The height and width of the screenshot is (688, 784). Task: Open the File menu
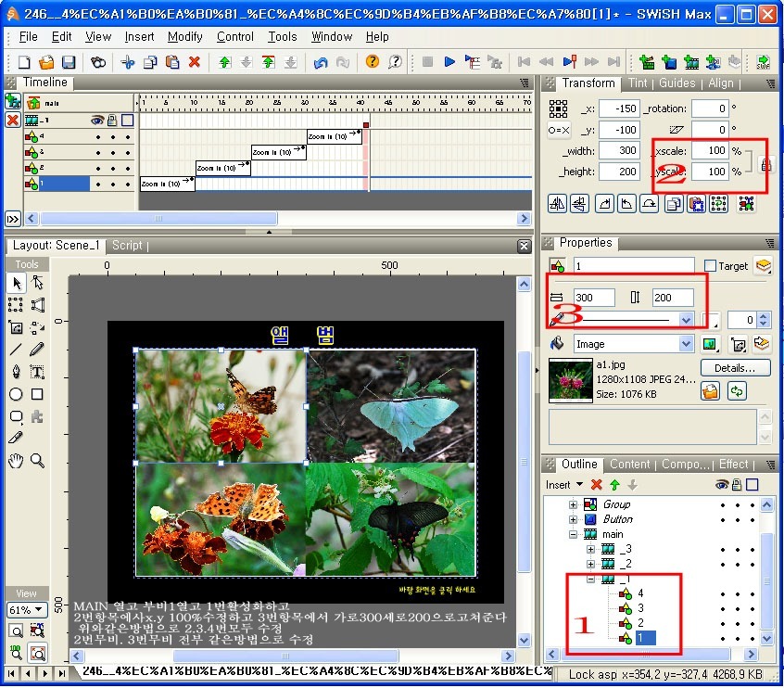[28, 36]
